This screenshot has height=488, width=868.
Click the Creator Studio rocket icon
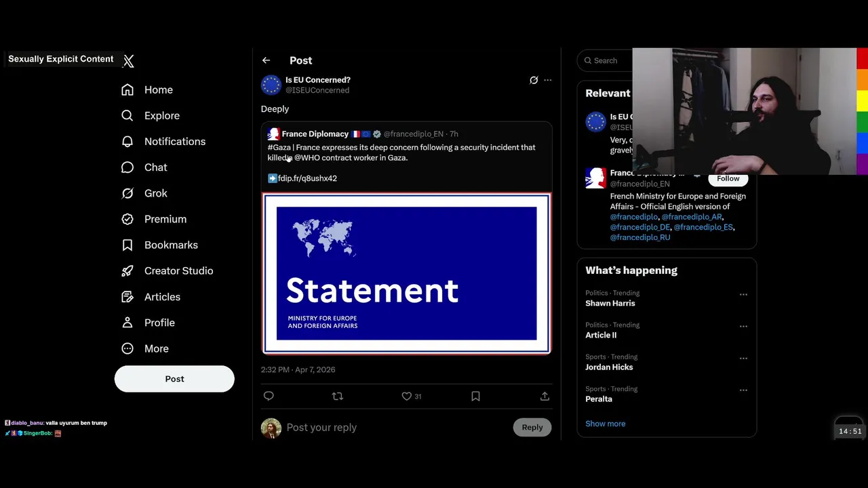point(127,270)
